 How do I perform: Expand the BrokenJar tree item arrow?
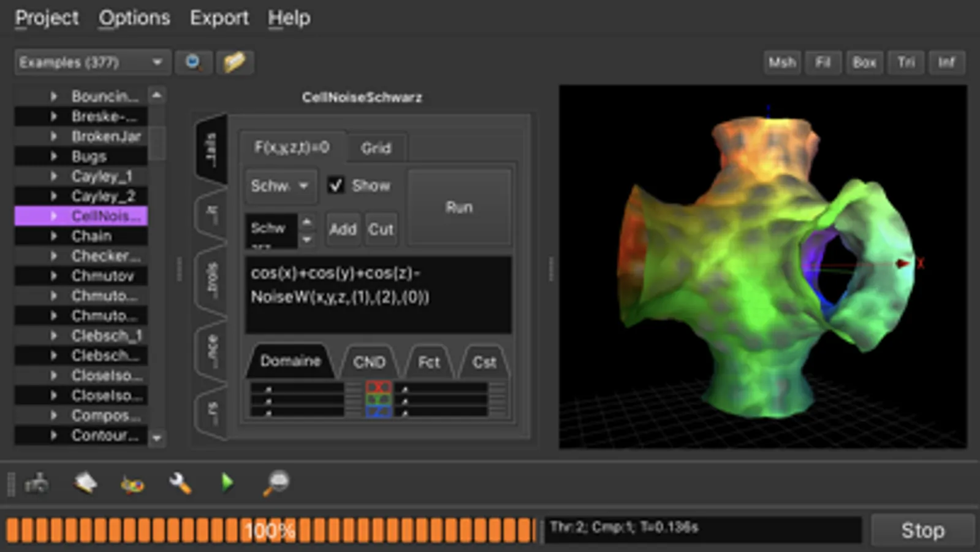[53, 136]
